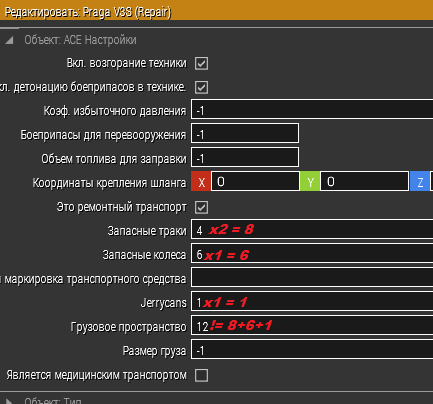The height and width of the screenshot is (404, 433).
Task: Click the Вкл. возгорание техники label
Action: pos(127,63)
